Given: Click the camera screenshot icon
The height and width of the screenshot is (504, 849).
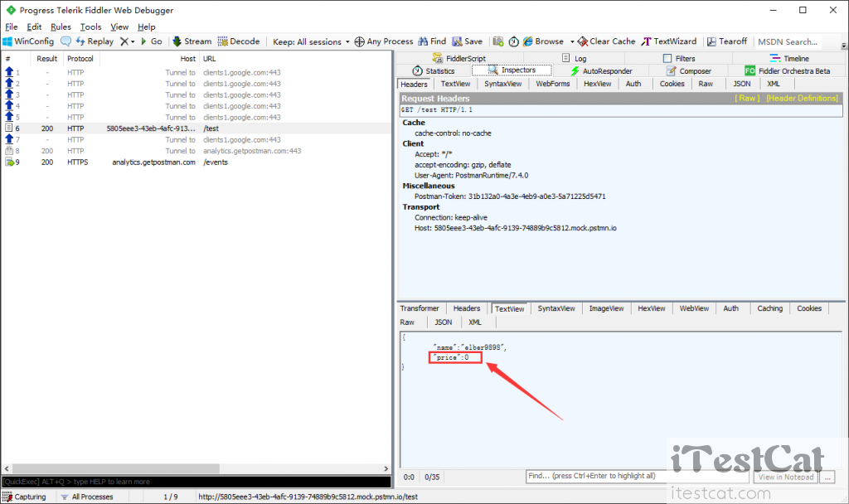Looking at the screenshot, I should (x=498, y=41).
